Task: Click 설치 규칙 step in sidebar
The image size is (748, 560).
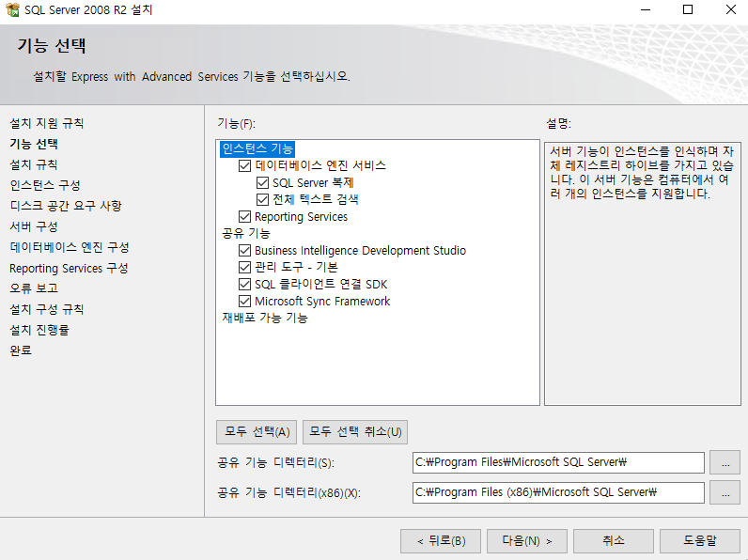Action: pyautogui.click(x=34, y=164)
